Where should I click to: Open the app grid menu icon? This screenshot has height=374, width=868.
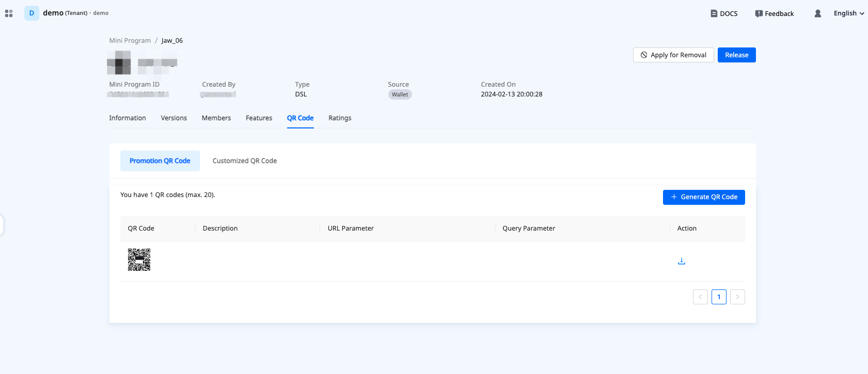[9, 13]
